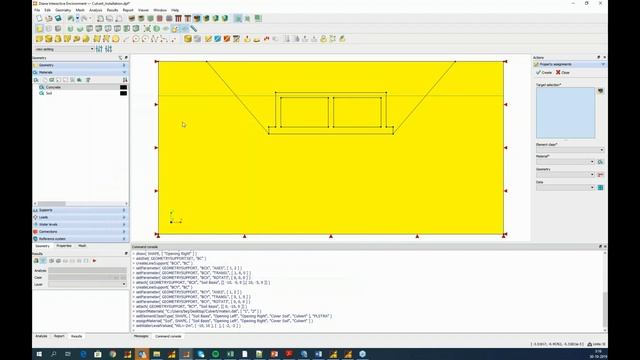640x360 pixels.
Task: Click the first settings-sliders icon beside unit dropdown
Action: pyautogui.click(x=99, y=49)
